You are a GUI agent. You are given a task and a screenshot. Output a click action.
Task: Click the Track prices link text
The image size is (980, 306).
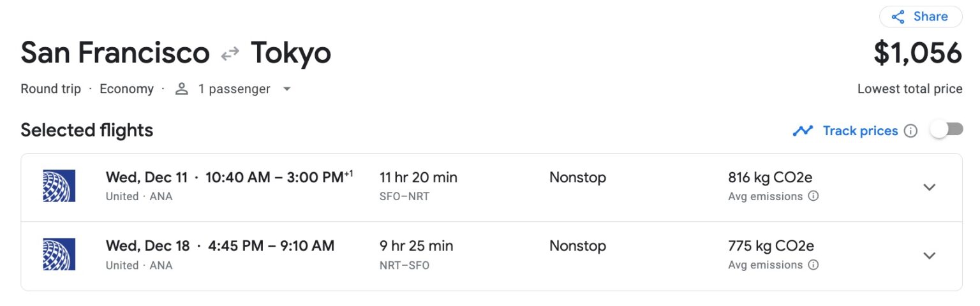tap(860, 131)
